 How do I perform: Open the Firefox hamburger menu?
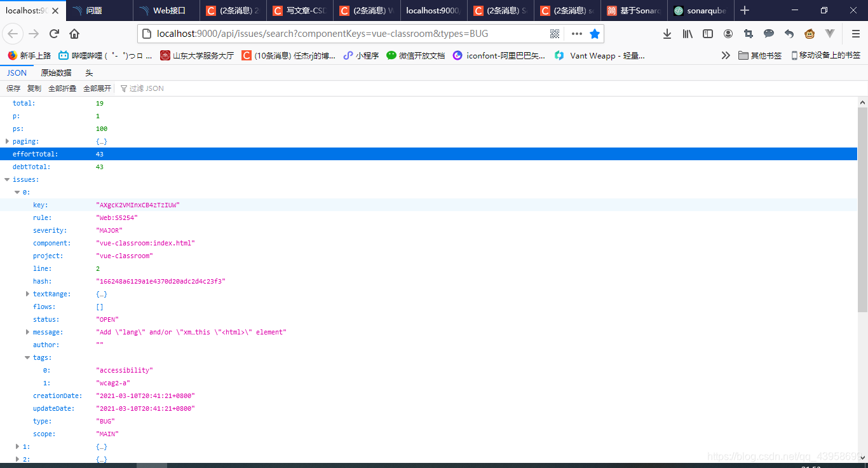coord(856,34)
